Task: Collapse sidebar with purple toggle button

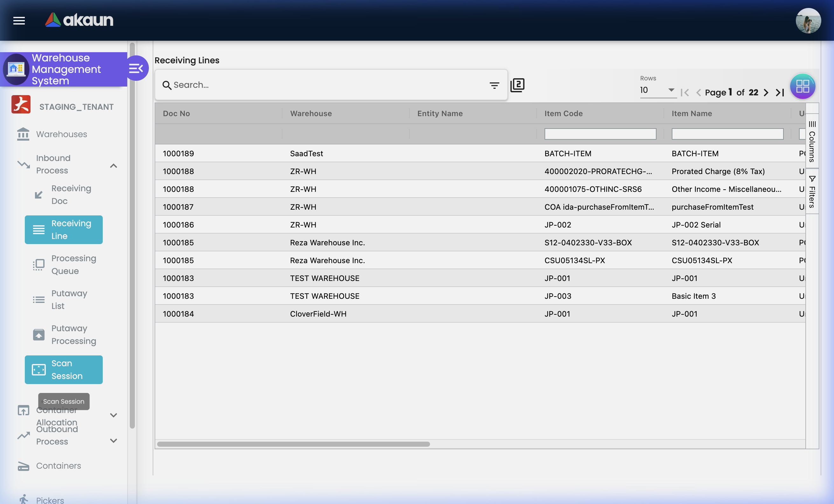Action: (x=136, y=69)
